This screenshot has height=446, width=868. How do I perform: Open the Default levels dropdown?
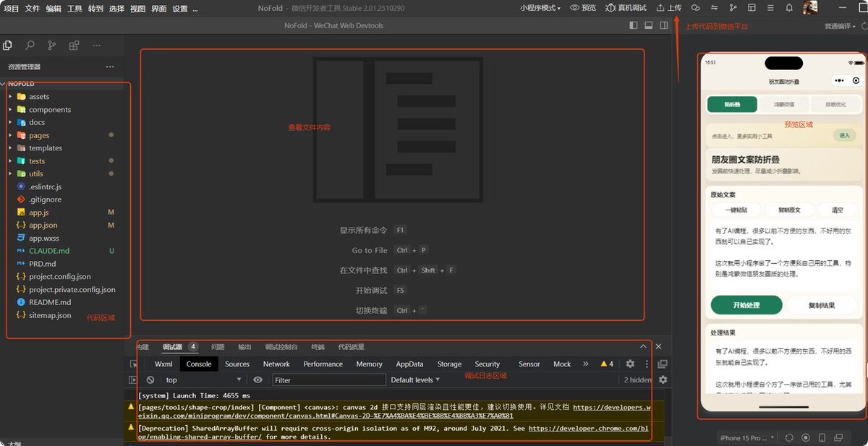coord(415,379)
